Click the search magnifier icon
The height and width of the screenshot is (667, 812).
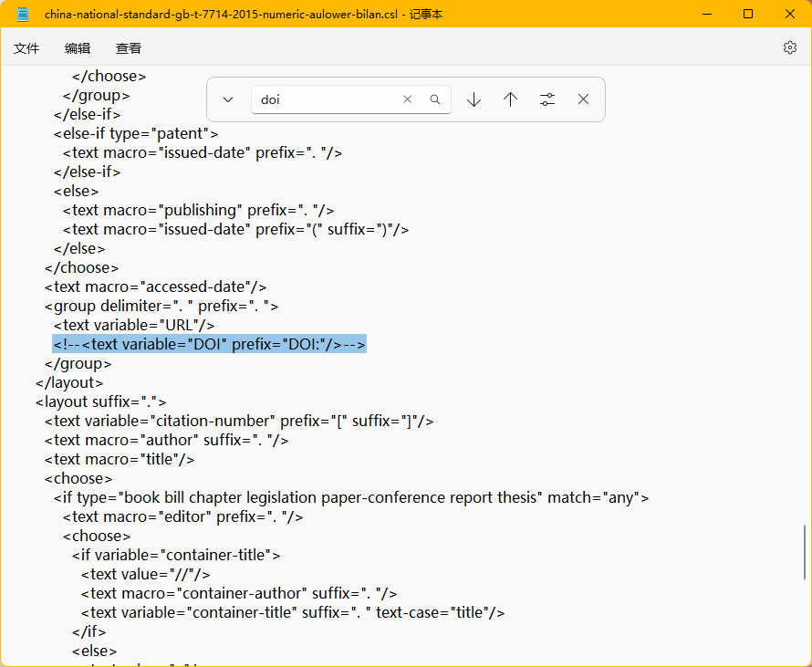(435, 99)
